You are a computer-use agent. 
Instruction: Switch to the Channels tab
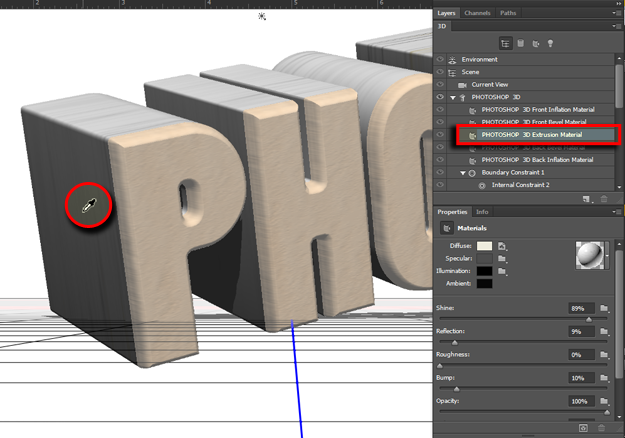[477, 13]
